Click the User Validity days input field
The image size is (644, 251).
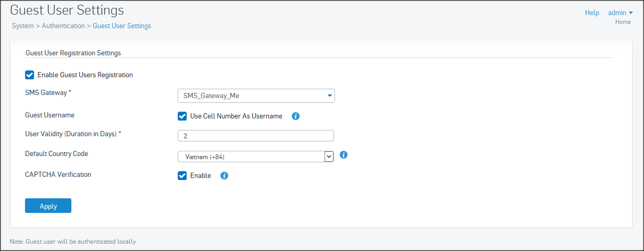255,136
